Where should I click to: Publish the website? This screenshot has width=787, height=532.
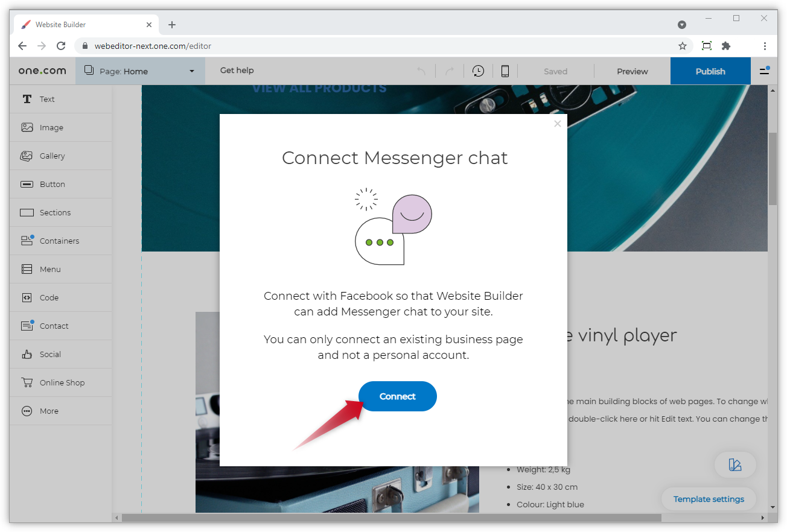click(710, 71)
